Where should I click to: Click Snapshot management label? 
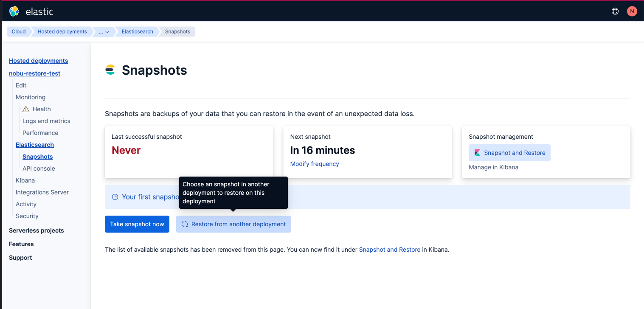click(501, 137)
